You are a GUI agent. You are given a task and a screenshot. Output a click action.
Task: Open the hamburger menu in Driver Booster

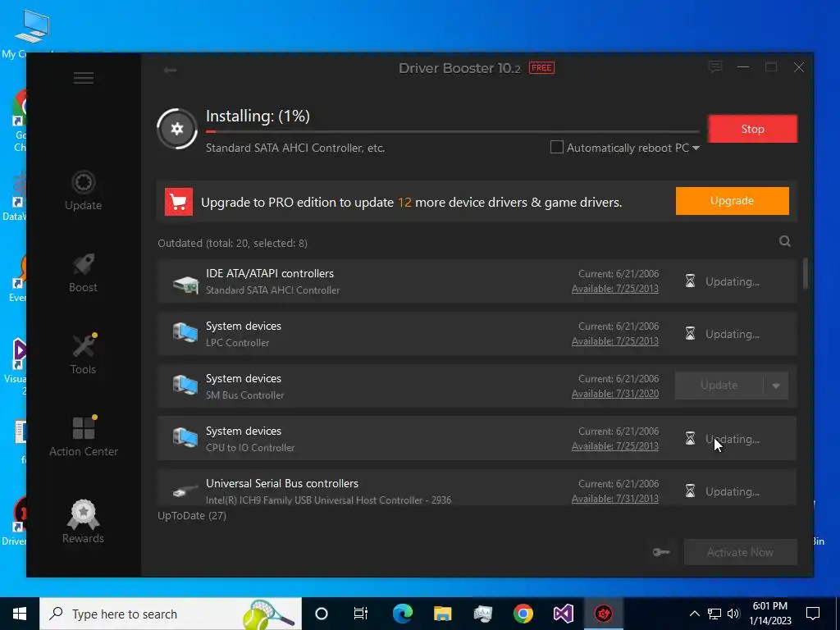[84, 78]
